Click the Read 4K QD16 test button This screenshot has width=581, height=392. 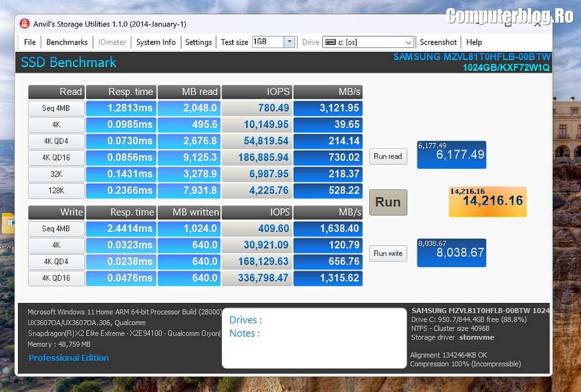(56, 157)
